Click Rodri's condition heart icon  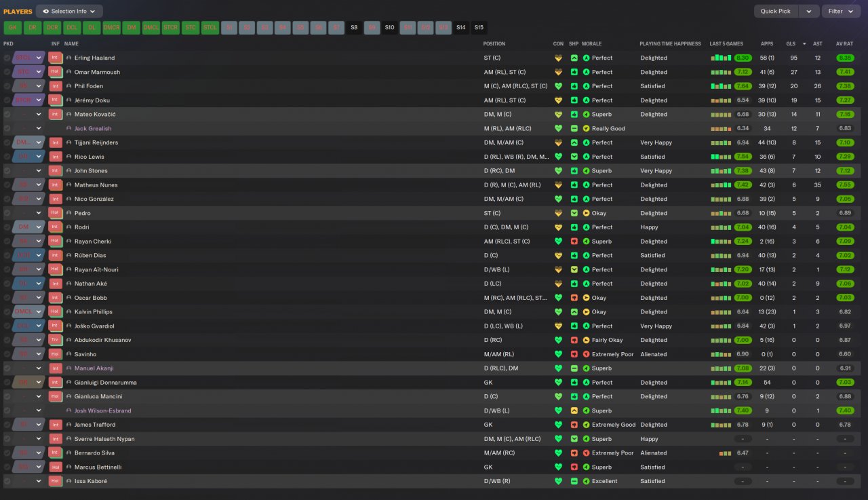tap(558, 227)
